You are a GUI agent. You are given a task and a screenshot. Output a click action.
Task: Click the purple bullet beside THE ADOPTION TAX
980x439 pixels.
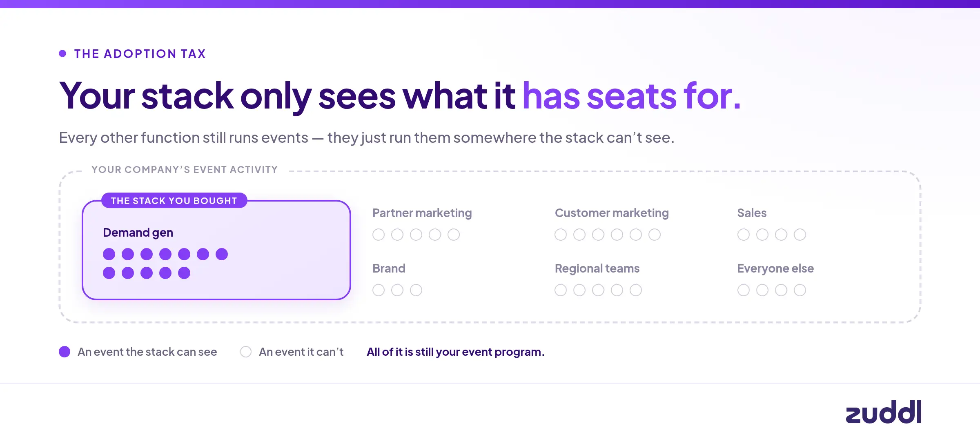[62, 53]
